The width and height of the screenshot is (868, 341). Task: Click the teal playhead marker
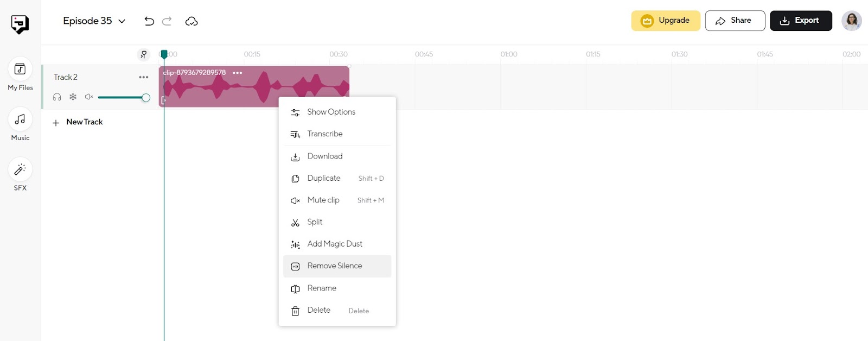coord(164,54)
